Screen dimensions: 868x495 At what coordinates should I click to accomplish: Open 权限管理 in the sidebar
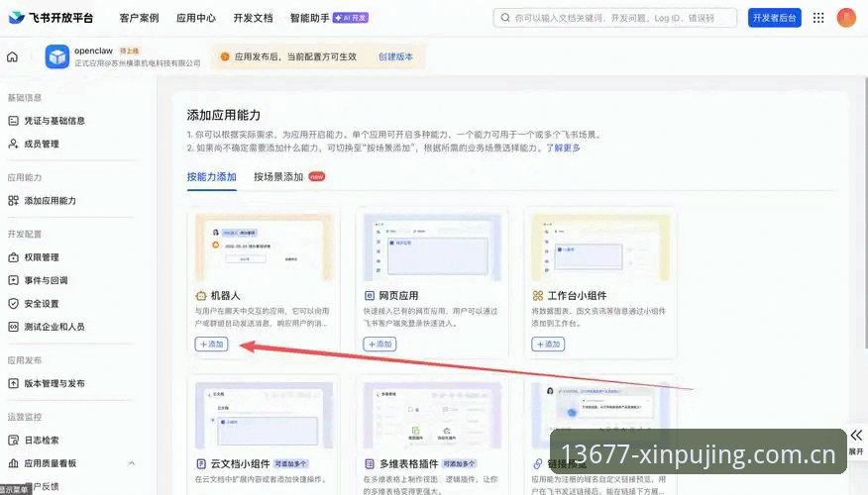[42, 257]
